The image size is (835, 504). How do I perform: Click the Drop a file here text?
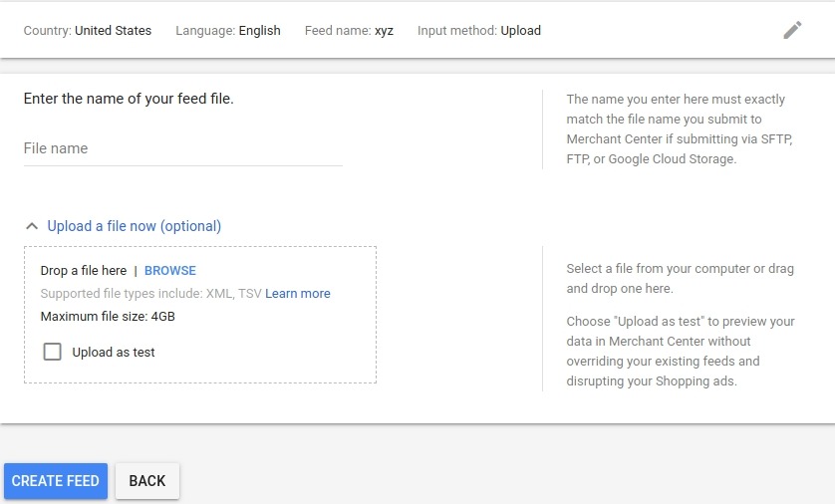tap(84, 270)
